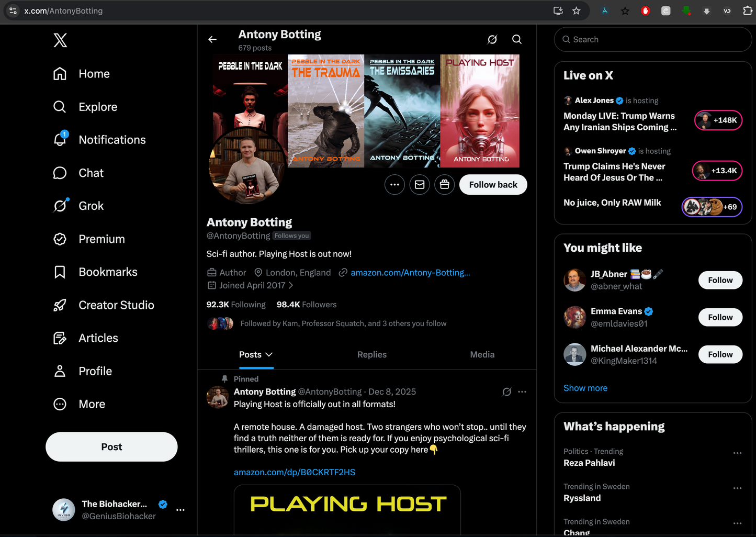
Task: Open amazon.com/dp/B0CKRTF2HS link in post
Action: point(295,472)
